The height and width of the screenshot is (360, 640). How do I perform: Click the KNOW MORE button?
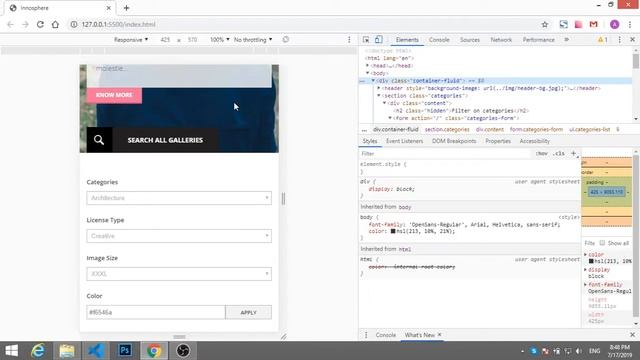coord(114,95)
